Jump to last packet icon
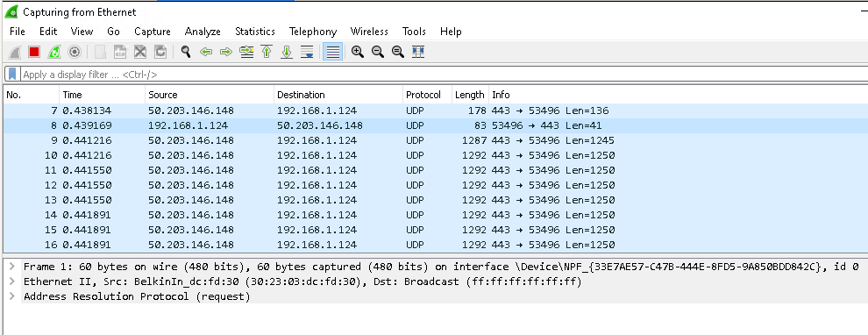The image size is (868, 335). pyautogui.click(x=287, y=52)
